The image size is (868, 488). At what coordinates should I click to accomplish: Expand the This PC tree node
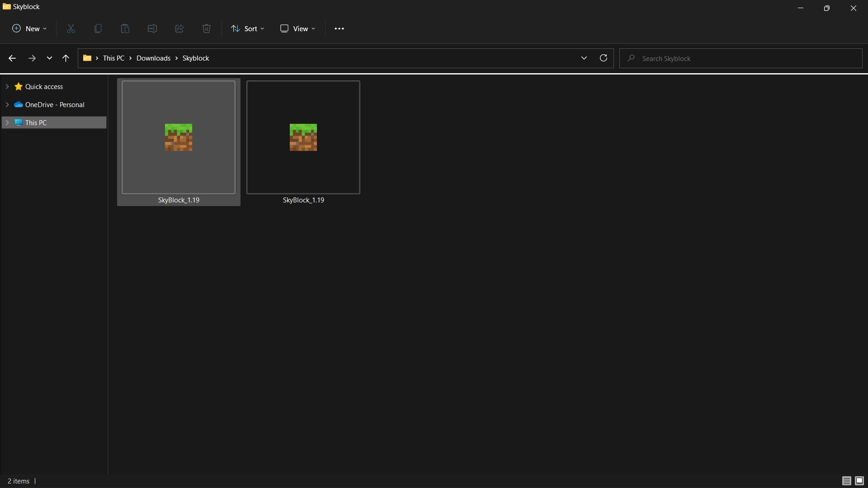(x=7, y=122)
